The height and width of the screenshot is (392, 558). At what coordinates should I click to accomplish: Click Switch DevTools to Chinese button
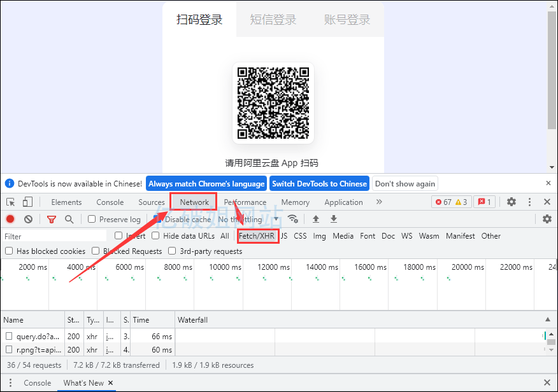(x=320, y=183)
